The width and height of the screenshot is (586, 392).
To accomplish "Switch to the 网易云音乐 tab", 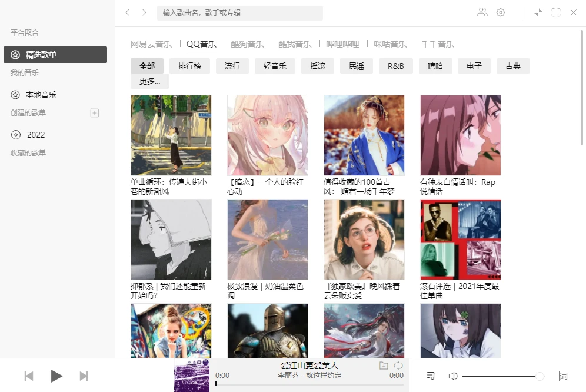I will pos(151,44).
